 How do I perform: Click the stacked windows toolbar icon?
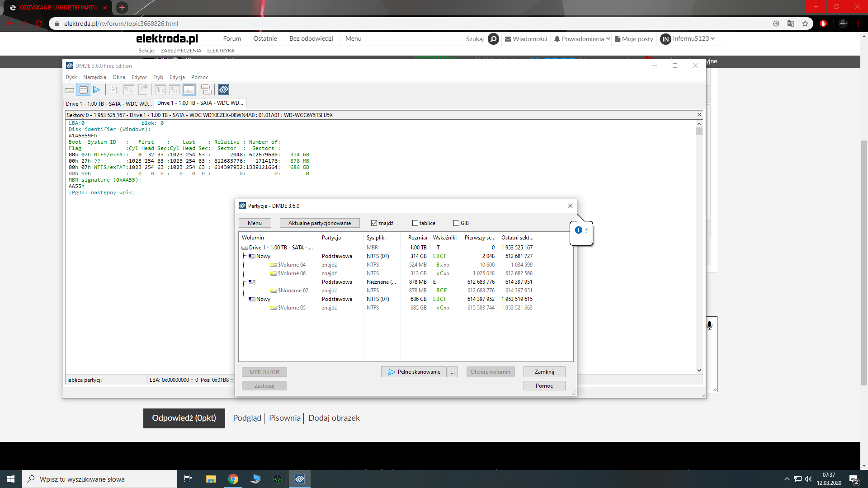[206, 90]
